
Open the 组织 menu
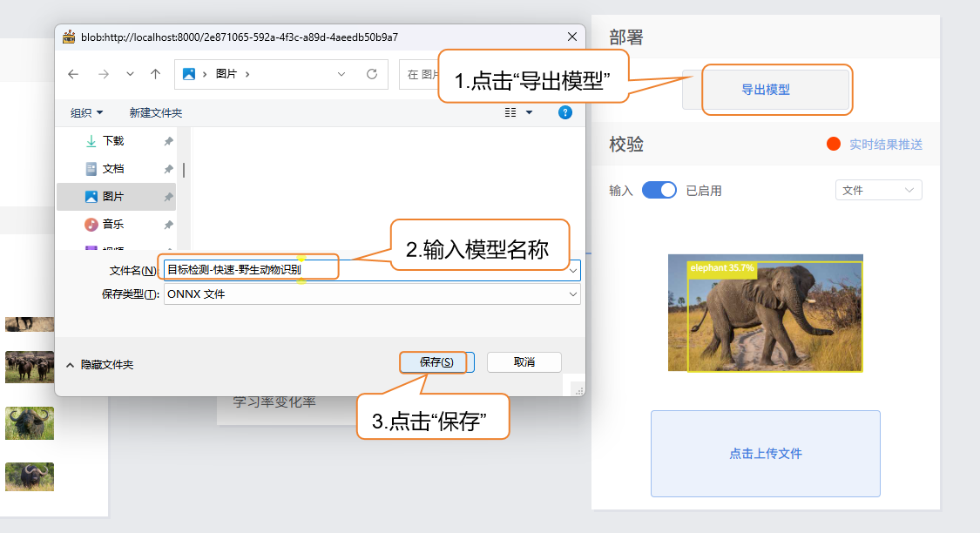86,112
